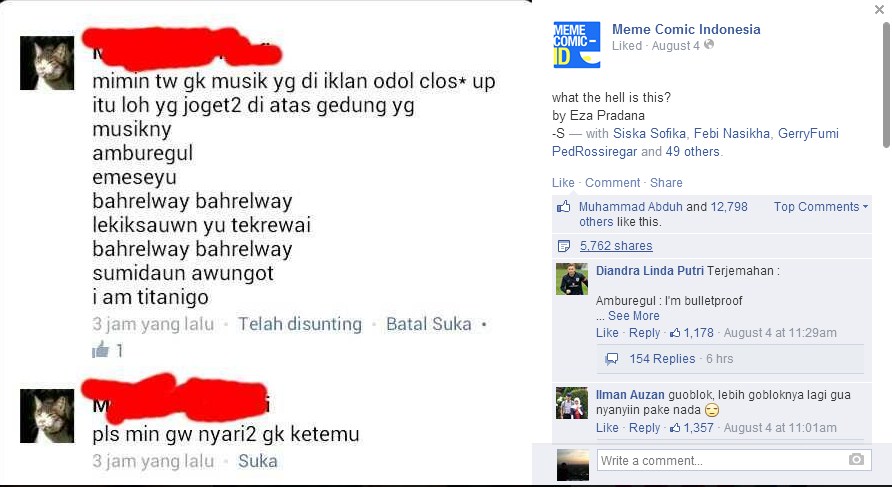Click Share under the post

coord(666,183)
